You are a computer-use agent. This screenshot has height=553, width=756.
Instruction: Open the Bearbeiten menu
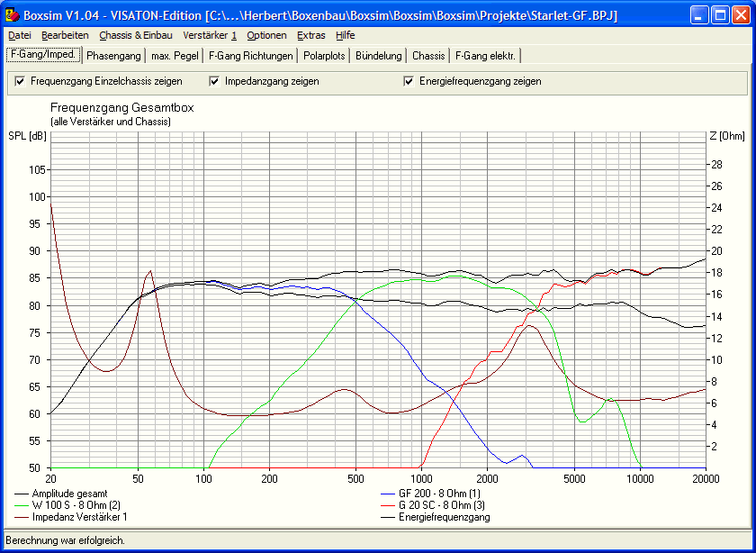tap(65, 35)
